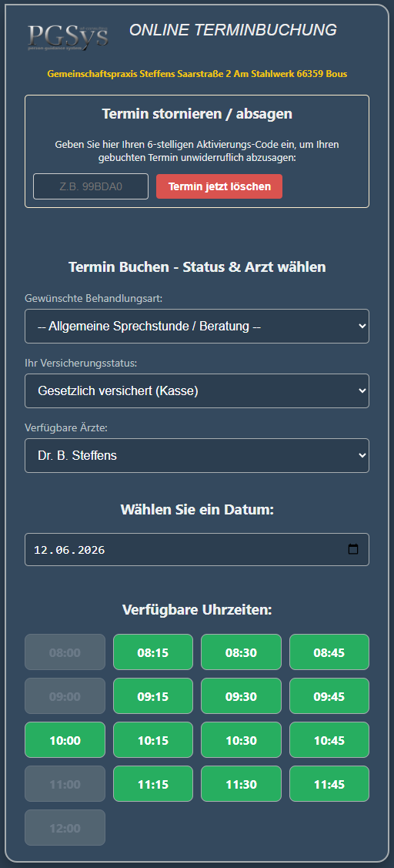This screenshot has width=394, height=868.
Task: Click the Termin jetzt löschen button
Action: click(x=219, y=186)
